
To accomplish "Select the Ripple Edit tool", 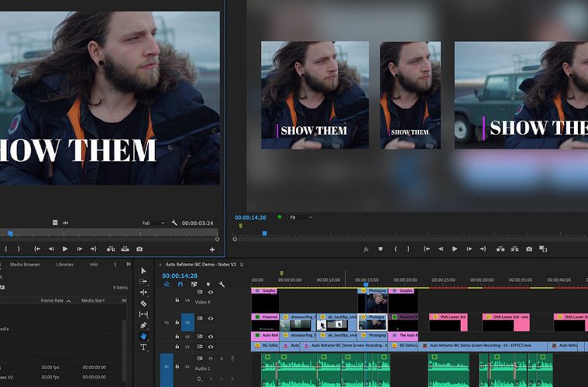I will [143, 293].
